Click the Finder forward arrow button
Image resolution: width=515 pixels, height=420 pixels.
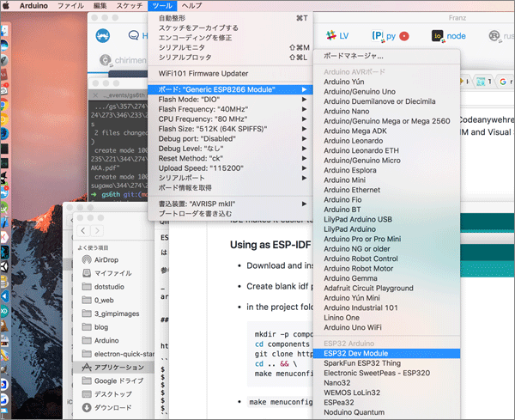97,231
